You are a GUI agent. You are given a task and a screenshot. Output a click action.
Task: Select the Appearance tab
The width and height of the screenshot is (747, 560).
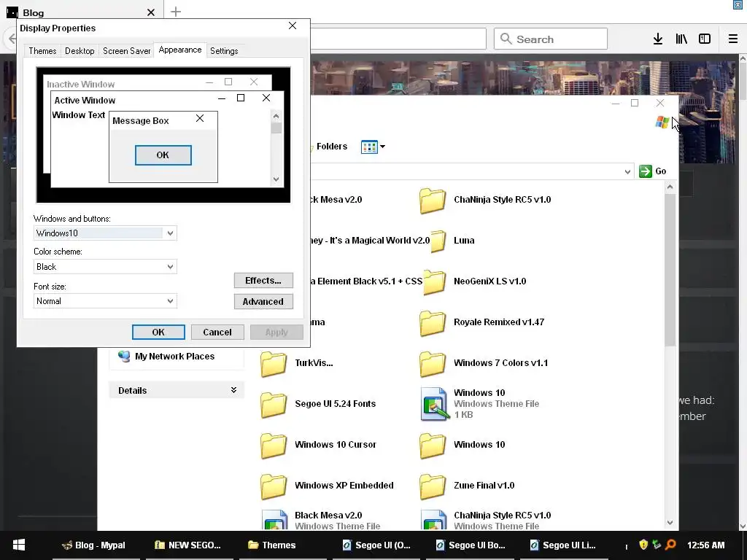point(180,50)
